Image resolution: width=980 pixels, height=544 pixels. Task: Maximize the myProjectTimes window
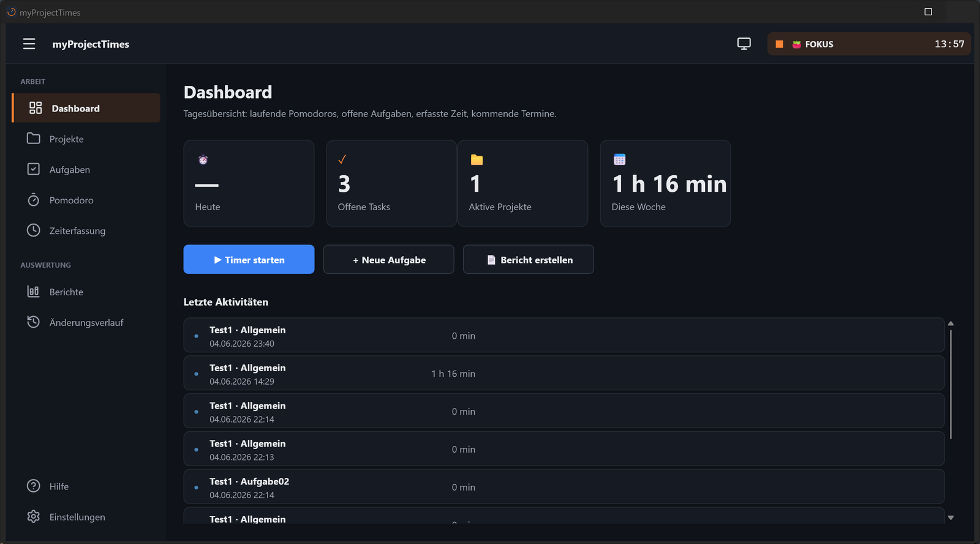coord(928,12)
